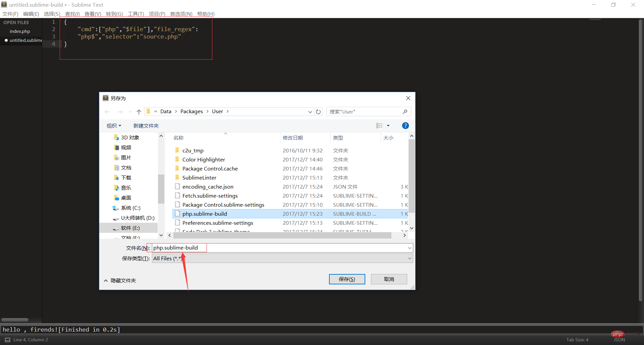The height and width of the screenshot is (345, 644).
Task: Select 下载 in the navigation pane
Action: point(126,178)
